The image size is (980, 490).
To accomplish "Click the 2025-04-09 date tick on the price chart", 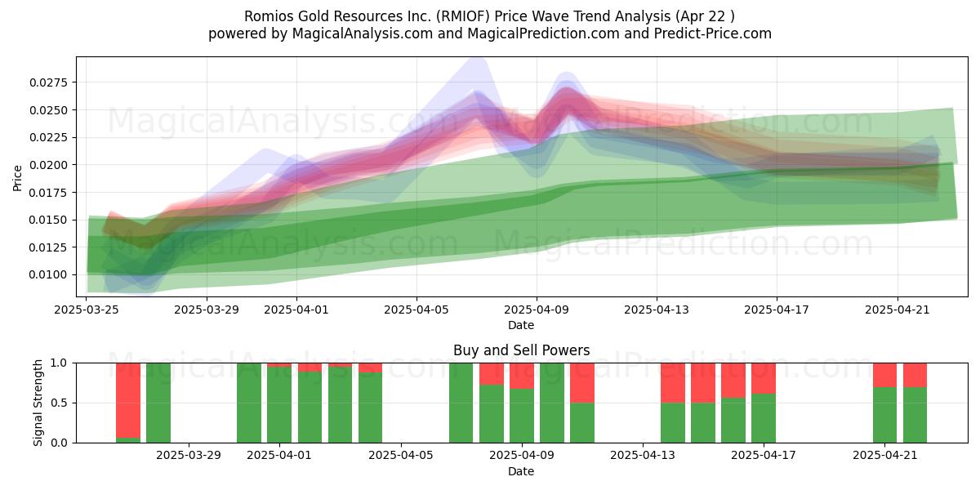I will pyautogui.click(x=537, y=310).
